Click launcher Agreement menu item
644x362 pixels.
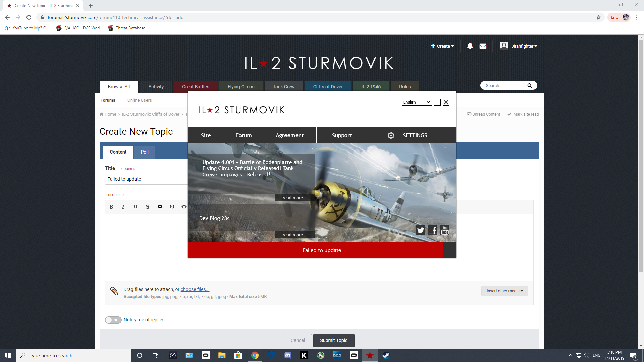(x=289, y=135)
